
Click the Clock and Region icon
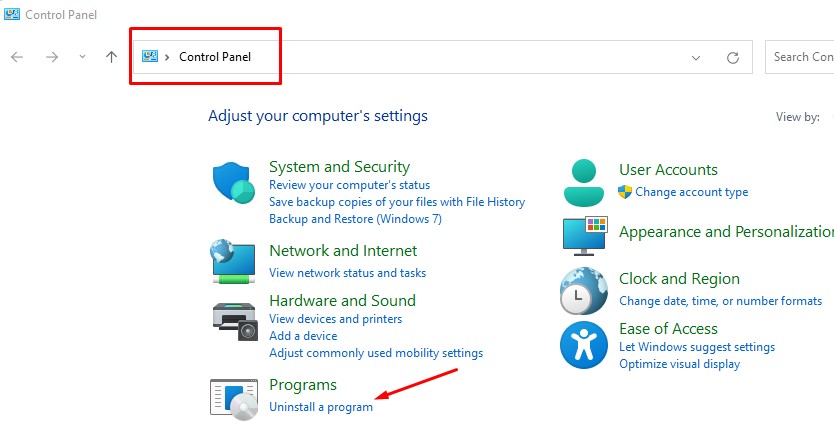click(585, 291)
